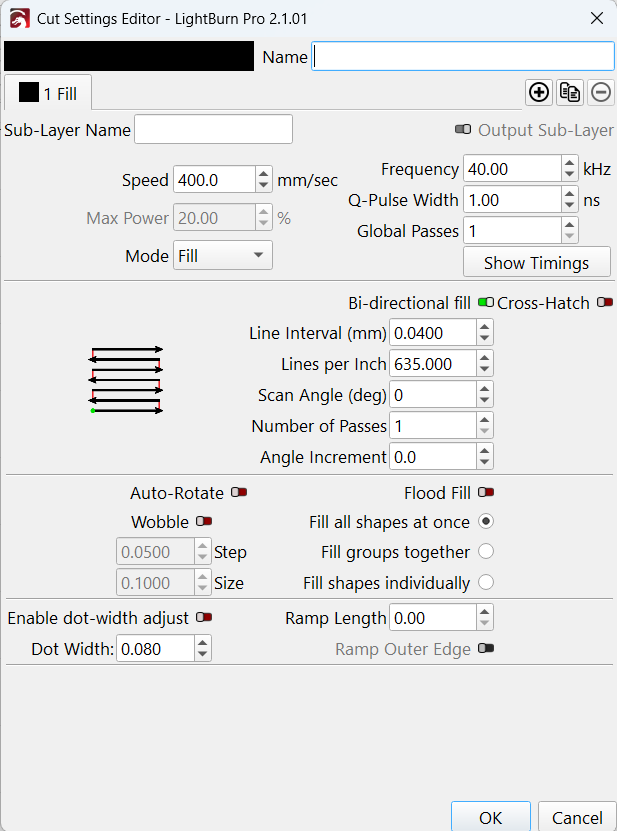This screenshot has width=617, height=831.
Task: Turn on the Flood Fill switch
Action: click(x=486, y=492)
